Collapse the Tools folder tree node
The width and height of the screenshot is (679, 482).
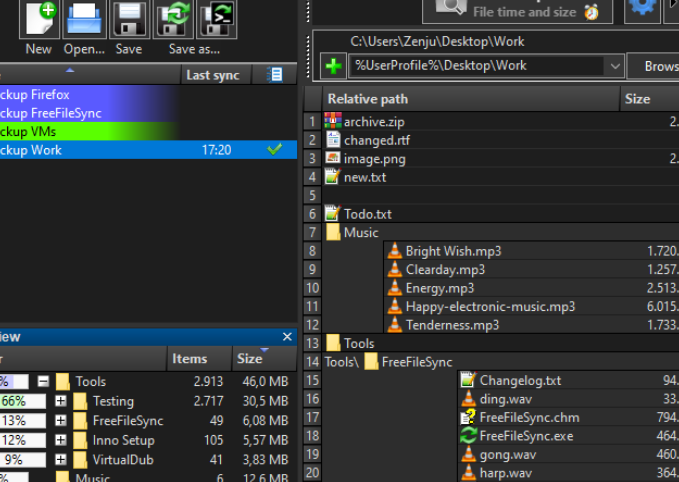click(x=43, y=382)
